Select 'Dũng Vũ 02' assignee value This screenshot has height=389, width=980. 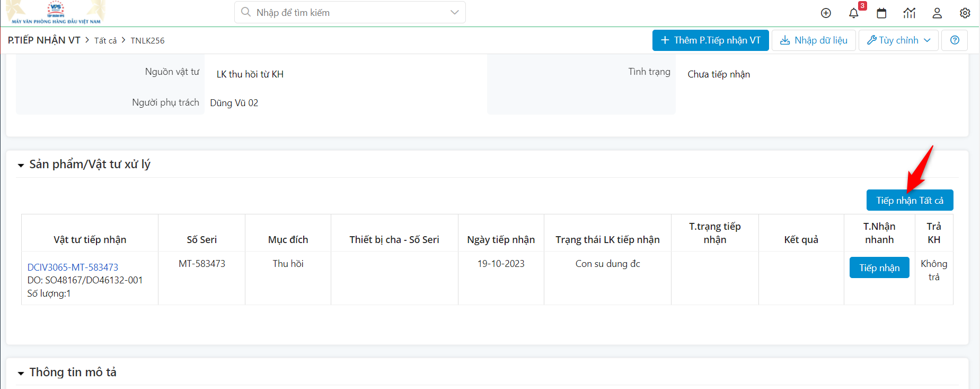click(x=234, y=103)
